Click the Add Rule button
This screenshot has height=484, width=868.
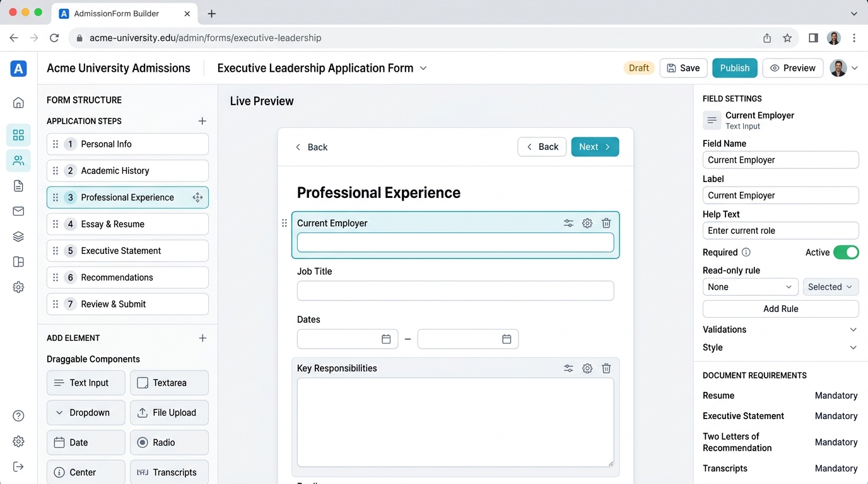[x=780, y=309]
